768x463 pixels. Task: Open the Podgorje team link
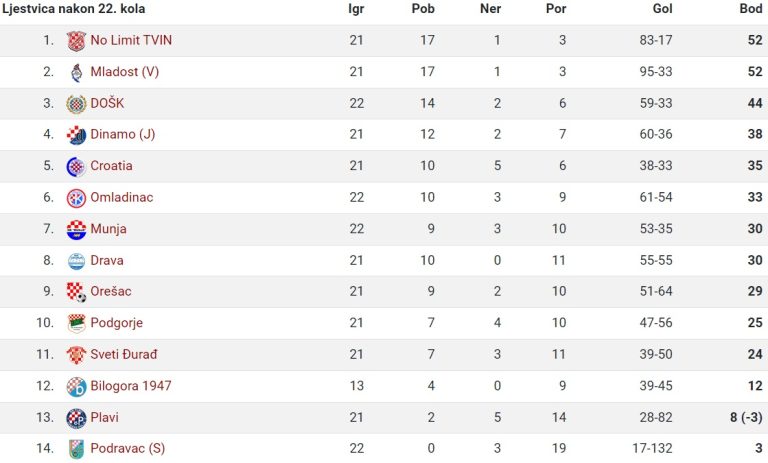117,323
